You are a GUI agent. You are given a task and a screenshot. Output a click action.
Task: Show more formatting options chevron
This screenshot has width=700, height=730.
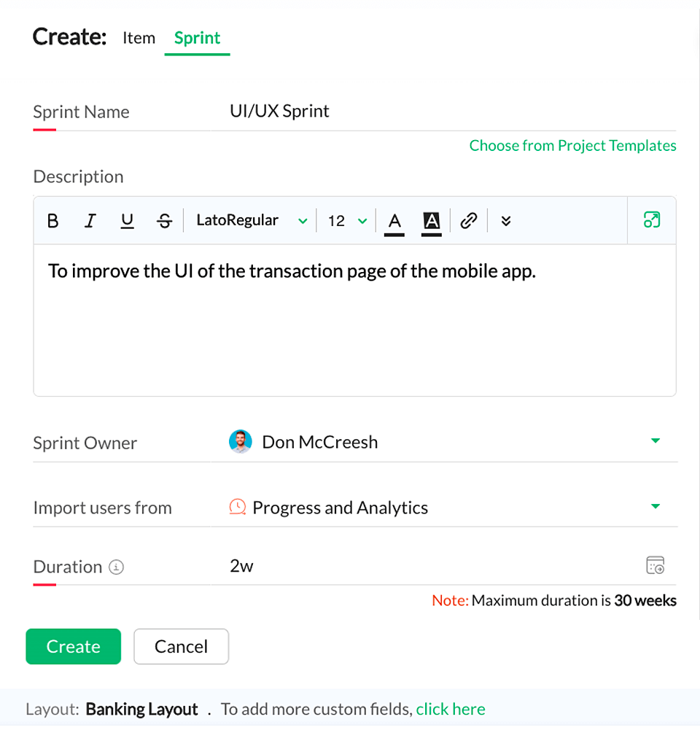click(506, 220)
